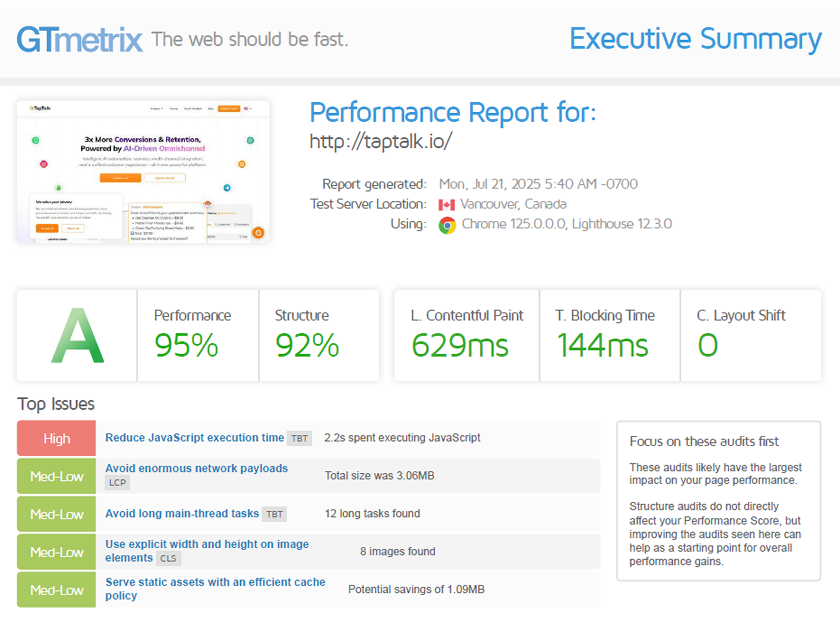This screenshot has height=617, width=840.
Task: Open 'Avoid enormous network payloads' audit
Action: click(196, 468)
